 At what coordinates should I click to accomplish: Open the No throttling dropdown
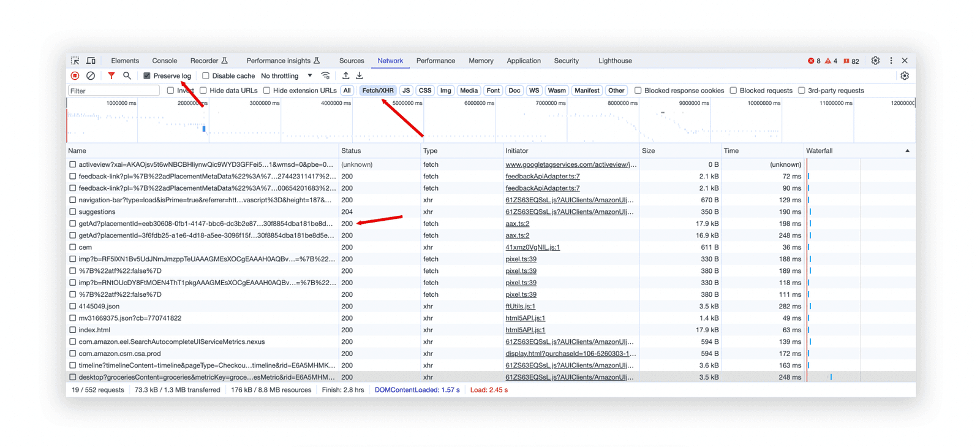tap(287, 76)
